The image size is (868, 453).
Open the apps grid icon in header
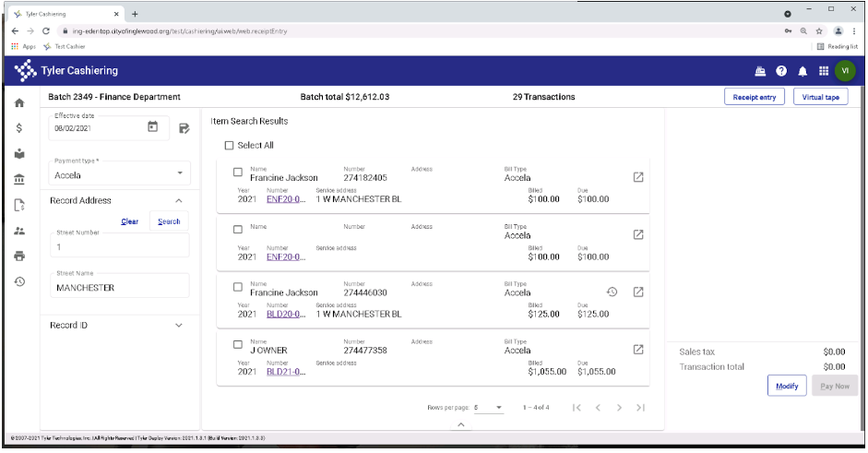pos(824,71)
